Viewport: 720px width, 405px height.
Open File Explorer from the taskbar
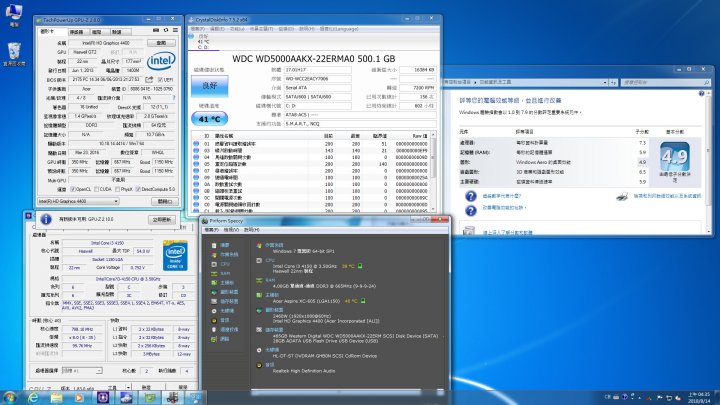[x=56, y=398]
